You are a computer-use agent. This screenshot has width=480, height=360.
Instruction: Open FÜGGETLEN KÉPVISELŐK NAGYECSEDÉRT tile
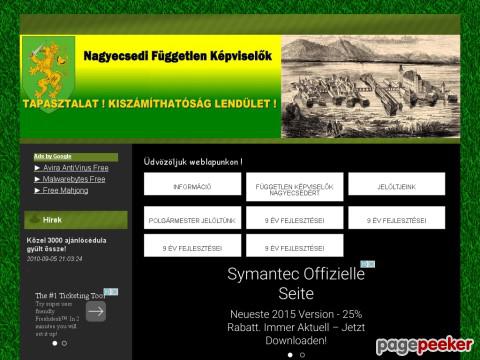(295, 187)
